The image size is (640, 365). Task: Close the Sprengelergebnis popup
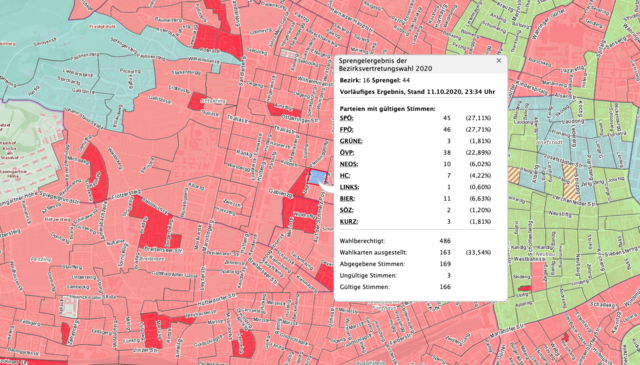click(x=498, y=60)
